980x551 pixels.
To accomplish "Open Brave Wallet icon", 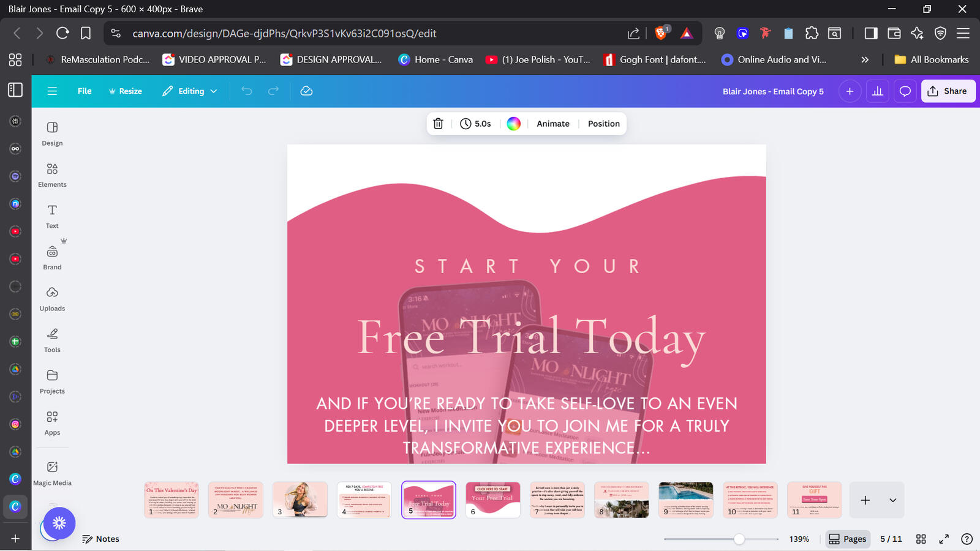I will pyautogui.click(x=894, y=33).
